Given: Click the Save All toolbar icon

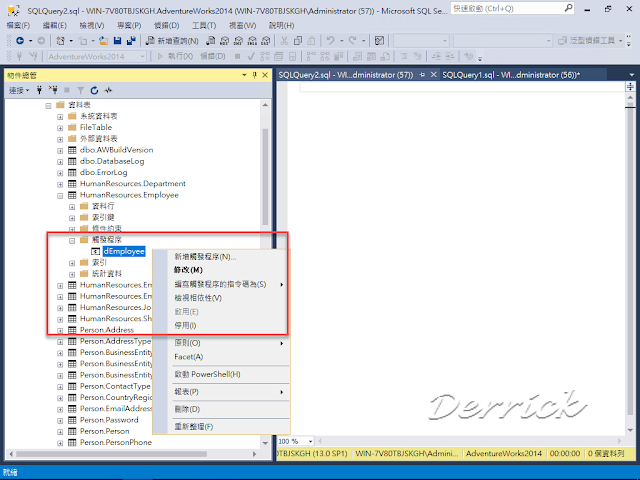Looking at the screenshot, I should [x=131, y=40].
